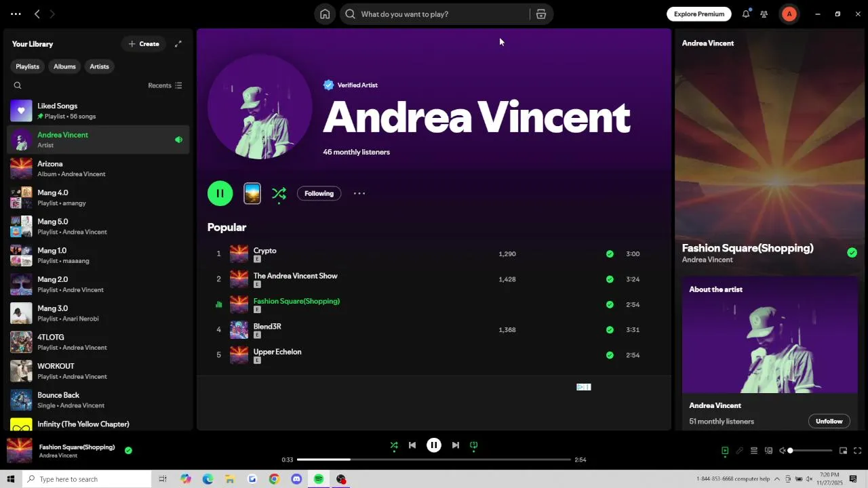This screenshot has height=488, width=868.
Task: Adjust the volume slider
Action: (810, 451)
